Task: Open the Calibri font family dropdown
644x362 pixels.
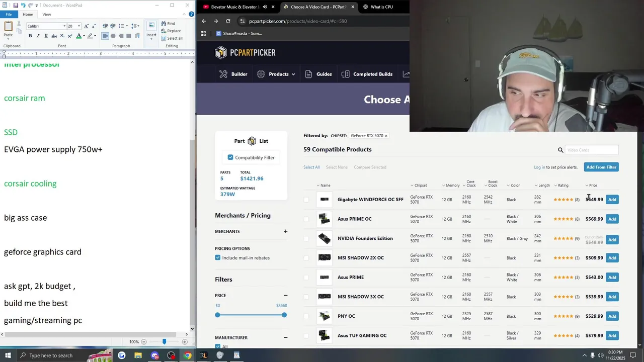Action: (64, 26)
